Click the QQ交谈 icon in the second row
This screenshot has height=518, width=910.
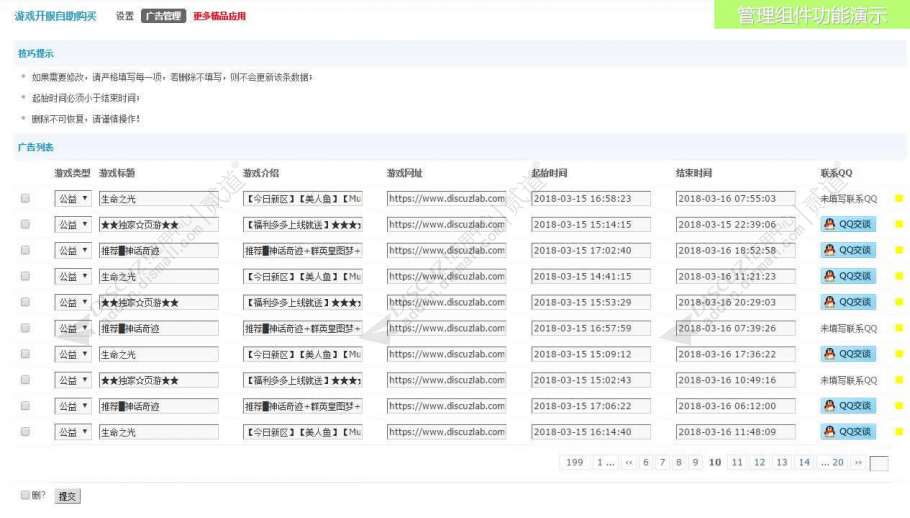(x=848, y=224)
